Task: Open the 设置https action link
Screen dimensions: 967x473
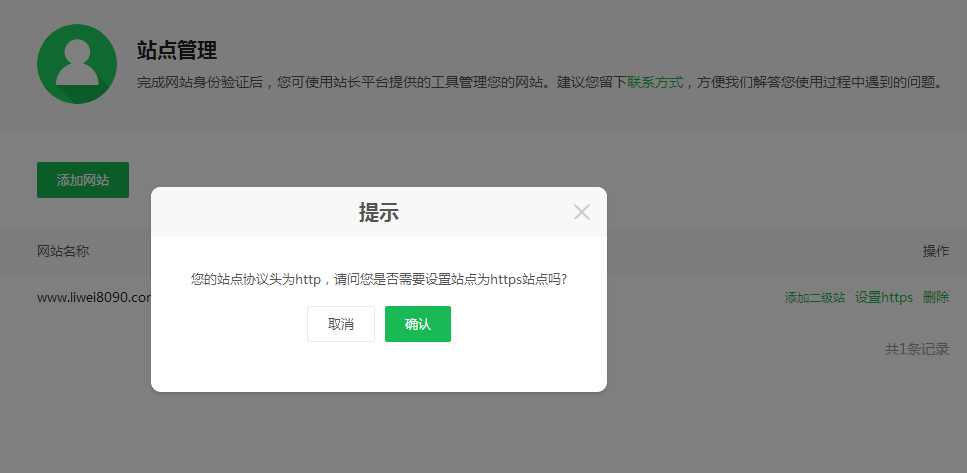Action: coord(884,297)
